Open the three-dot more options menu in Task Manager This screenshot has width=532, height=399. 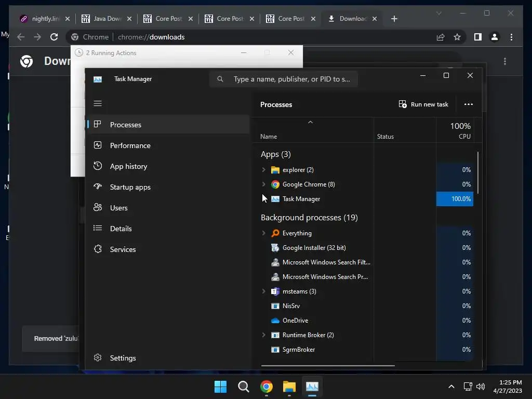pyautogui.click(x=468, y=104)
